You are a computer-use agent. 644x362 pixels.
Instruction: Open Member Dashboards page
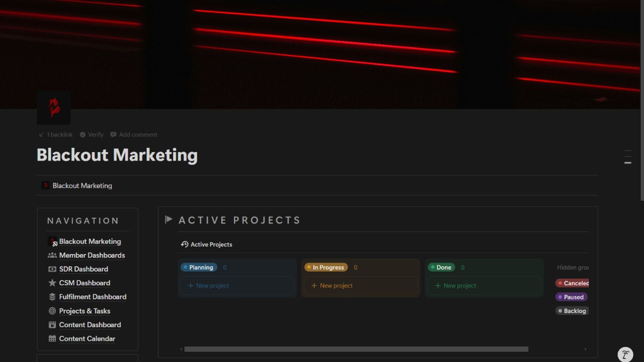[x=92, y=255]
